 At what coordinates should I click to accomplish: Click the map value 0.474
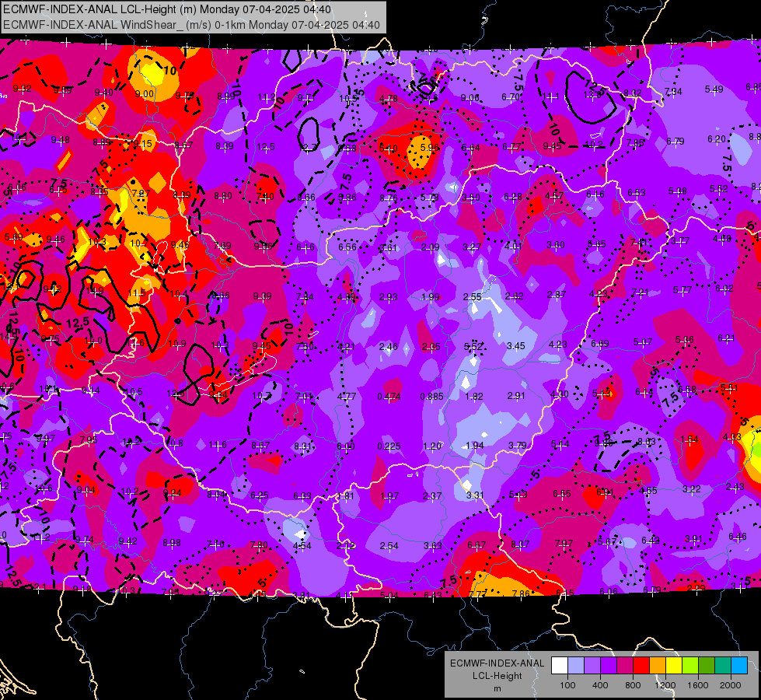(389, 397)
